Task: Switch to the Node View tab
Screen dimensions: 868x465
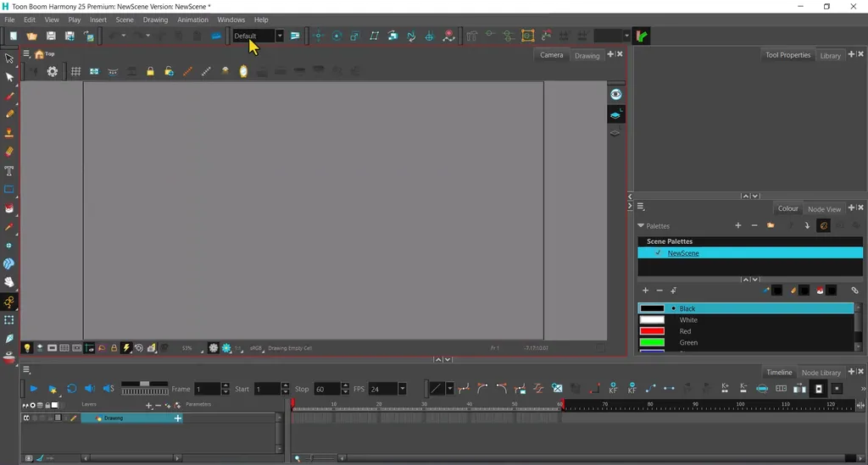Action: [824, 209]
